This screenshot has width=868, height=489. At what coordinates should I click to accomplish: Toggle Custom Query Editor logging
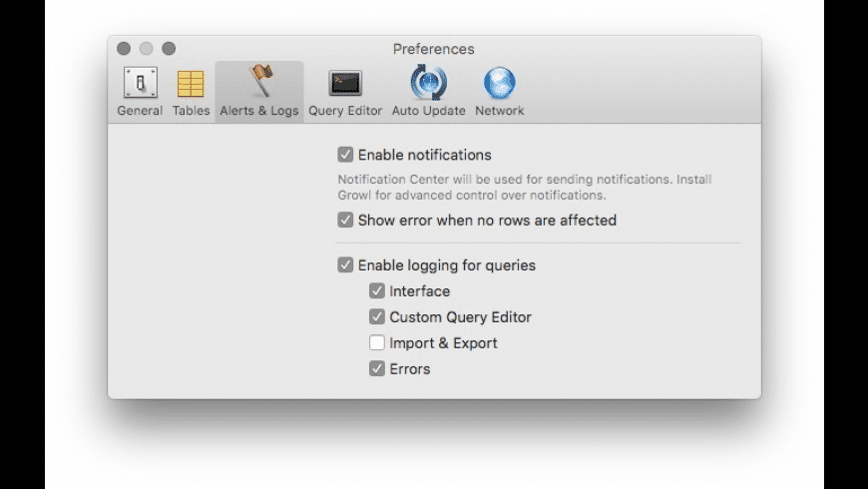coord(377,316)
